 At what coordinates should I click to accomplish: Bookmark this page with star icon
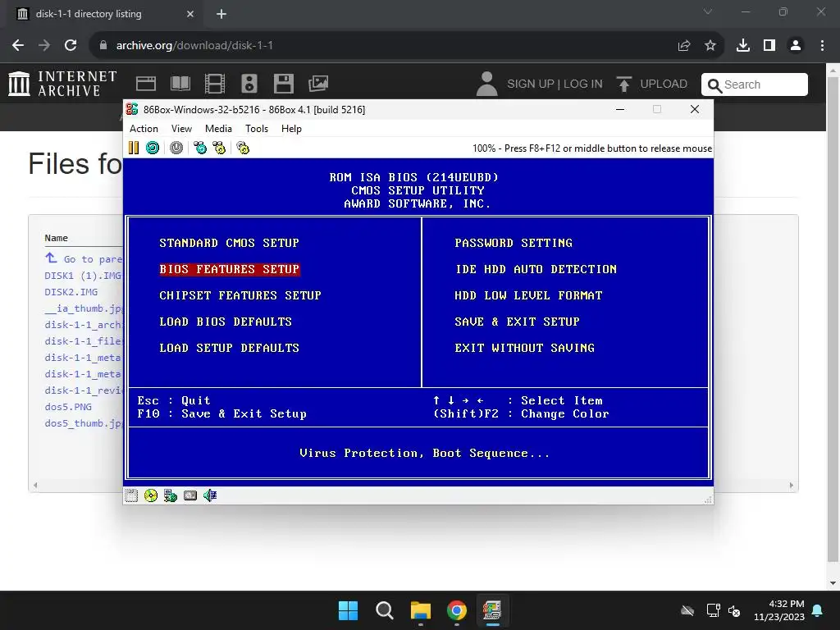[x=710, y=46]
